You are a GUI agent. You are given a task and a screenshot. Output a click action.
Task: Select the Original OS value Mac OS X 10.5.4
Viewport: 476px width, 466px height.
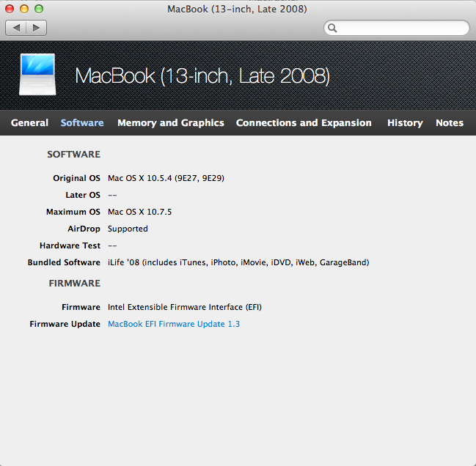click(166, 178)
